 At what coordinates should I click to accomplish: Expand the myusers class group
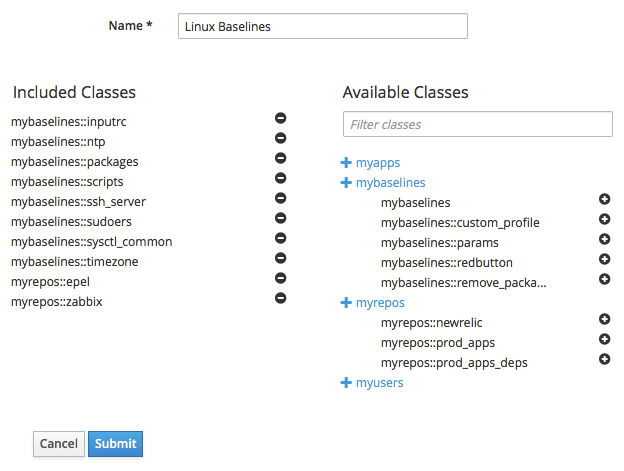coord(347,382)
